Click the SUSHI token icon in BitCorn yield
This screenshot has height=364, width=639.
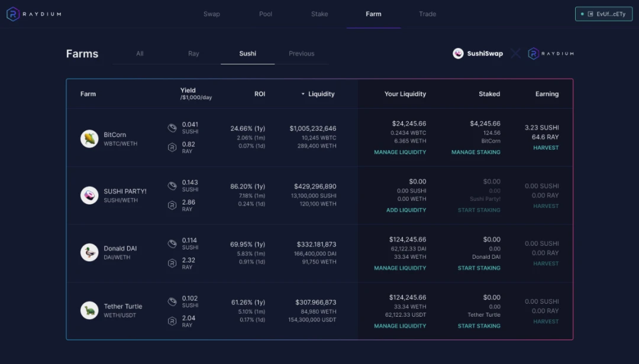coord(172,128)
